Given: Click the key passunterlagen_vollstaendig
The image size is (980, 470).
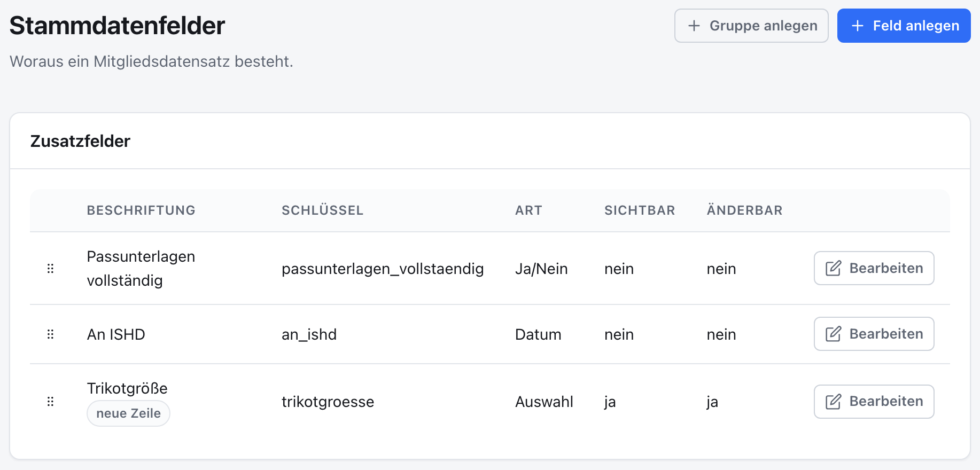Looking at the screenshot, I should [x=383, y=269].
